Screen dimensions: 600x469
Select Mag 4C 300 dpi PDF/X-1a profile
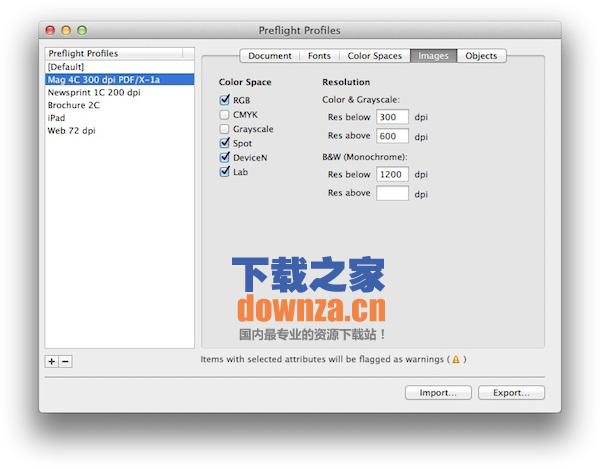point(119,80)
